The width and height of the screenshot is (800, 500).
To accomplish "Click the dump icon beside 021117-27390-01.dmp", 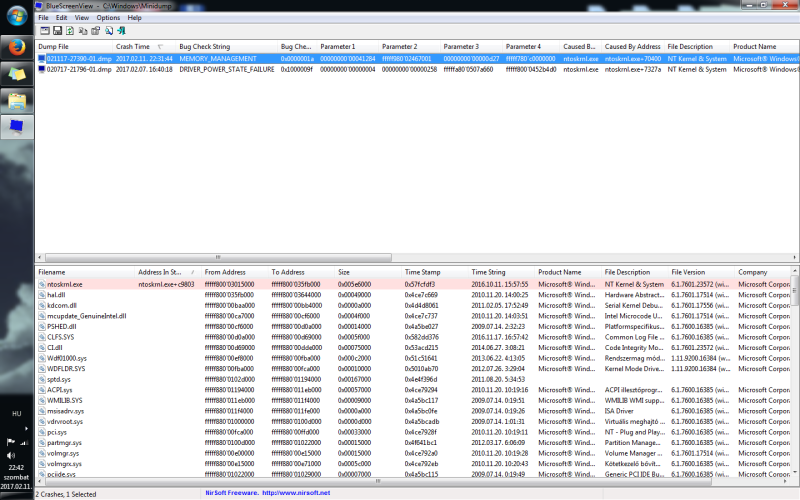I will [x=42, y=59].
